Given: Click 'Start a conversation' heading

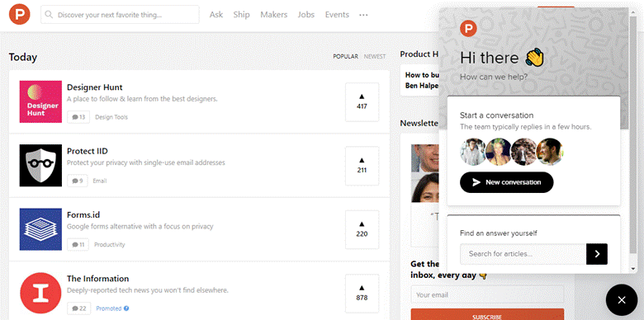Looking at the screenshot, I should pos(496,115).
